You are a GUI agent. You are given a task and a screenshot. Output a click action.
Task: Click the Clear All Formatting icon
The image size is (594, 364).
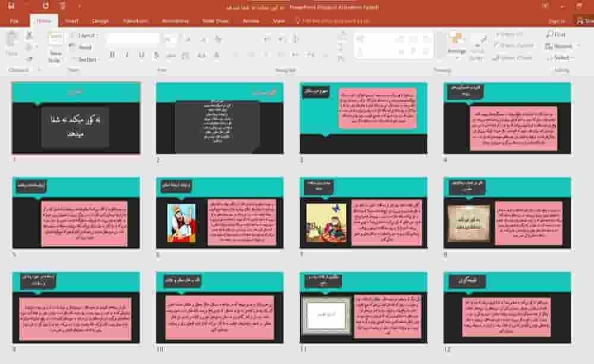[217, 39]
